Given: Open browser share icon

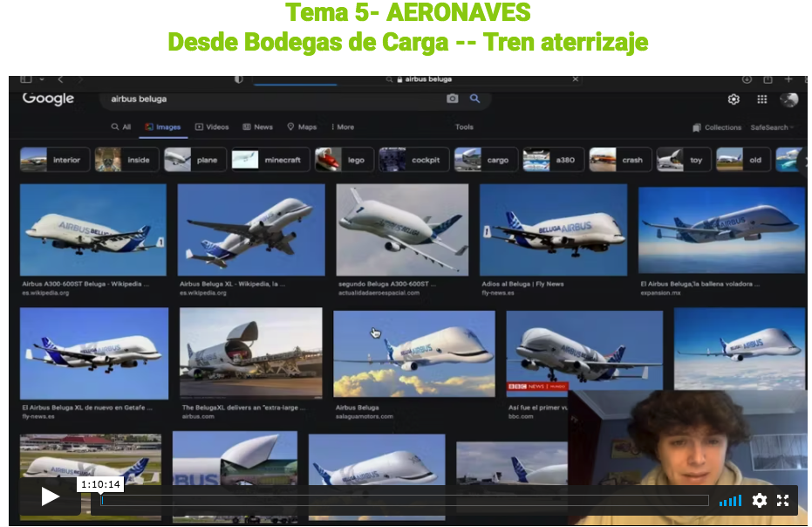Looking at the screenshot, I should coord(768,79).
